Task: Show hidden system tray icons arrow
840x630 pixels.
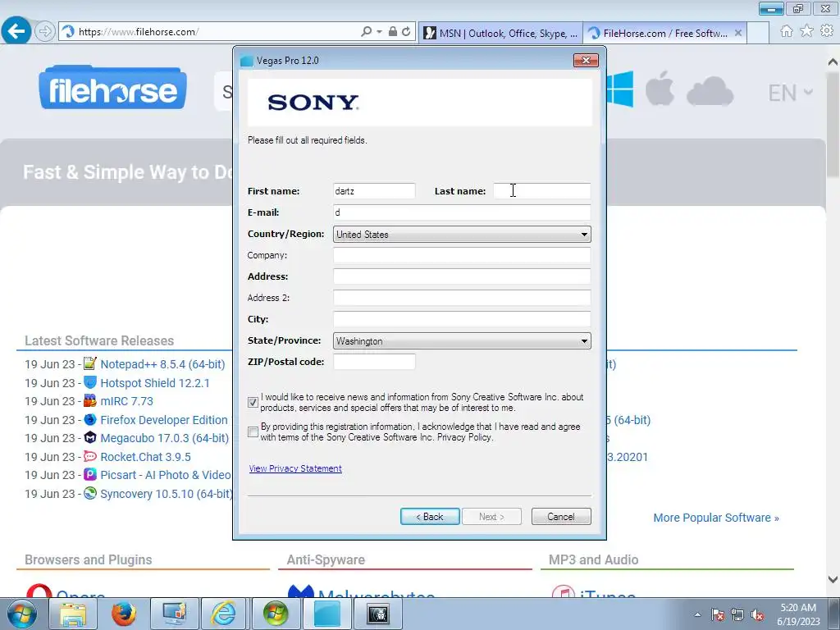Action: (697, 614)
